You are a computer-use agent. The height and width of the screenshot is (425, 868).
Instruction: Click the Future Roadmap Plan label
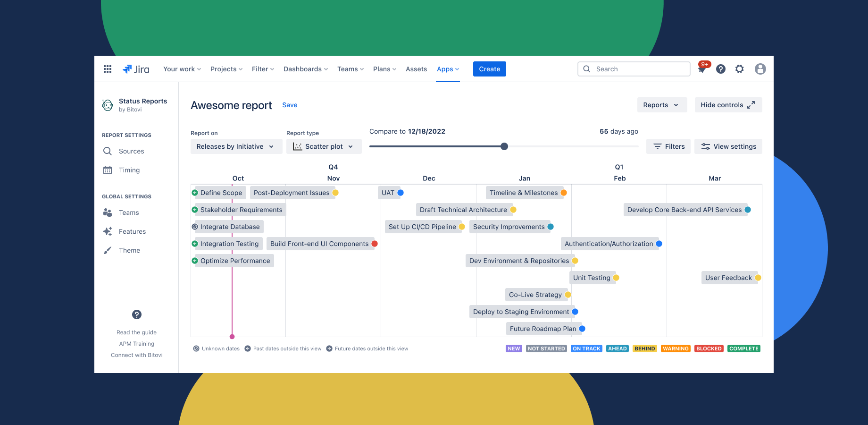click(544, 329)
